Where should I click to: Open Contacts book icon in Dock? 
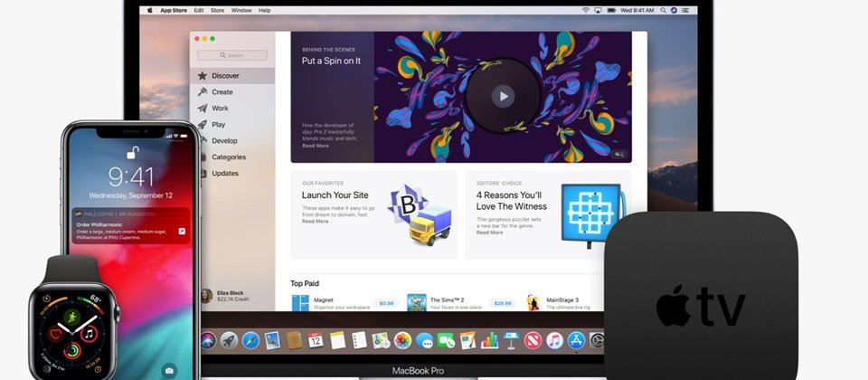tap(294, 340)
